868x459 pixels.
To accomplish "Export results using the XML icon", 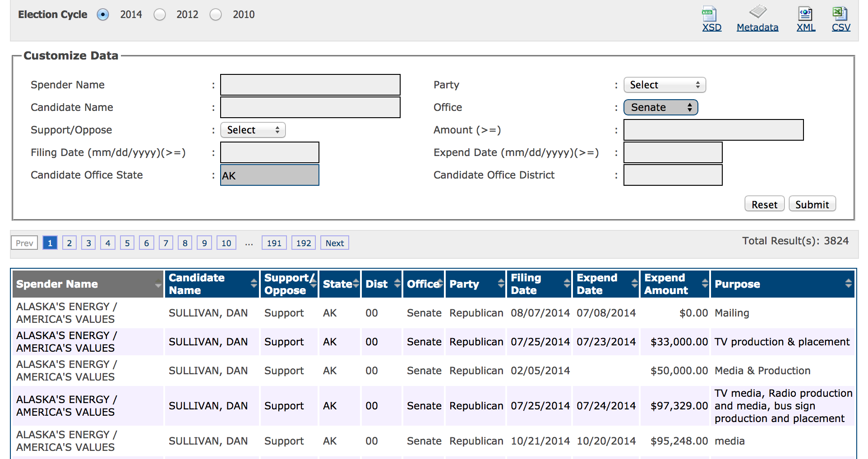I will click(x=805, y=14).
